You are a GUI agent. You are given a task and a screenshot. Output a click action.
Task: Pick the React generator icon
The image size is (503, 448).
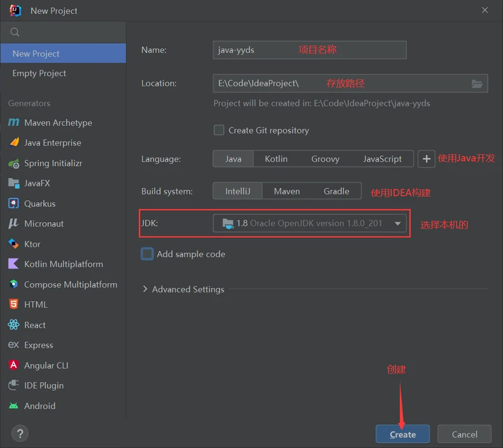point(13,325)
